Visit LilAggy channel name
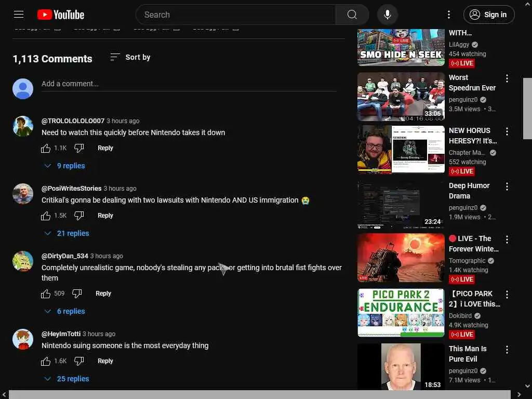The image size is (532, 399). 459,45
